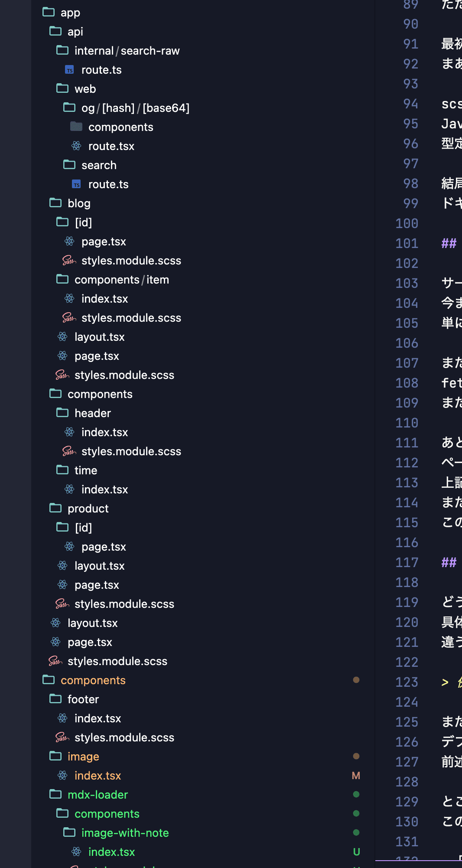Viewport: 462px width, 868px height.
Task: Open app-level styles.module.scss
Action: [x=117, y=661]
